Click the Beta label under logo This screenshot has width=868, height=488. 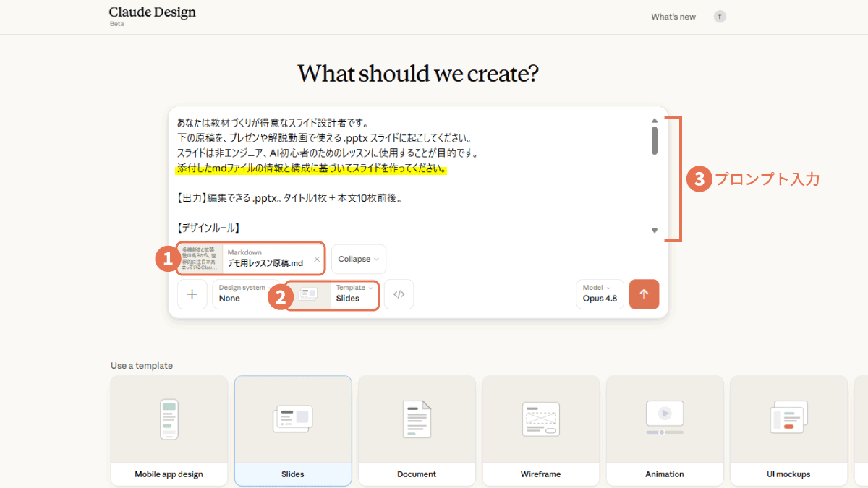[116, 24]
